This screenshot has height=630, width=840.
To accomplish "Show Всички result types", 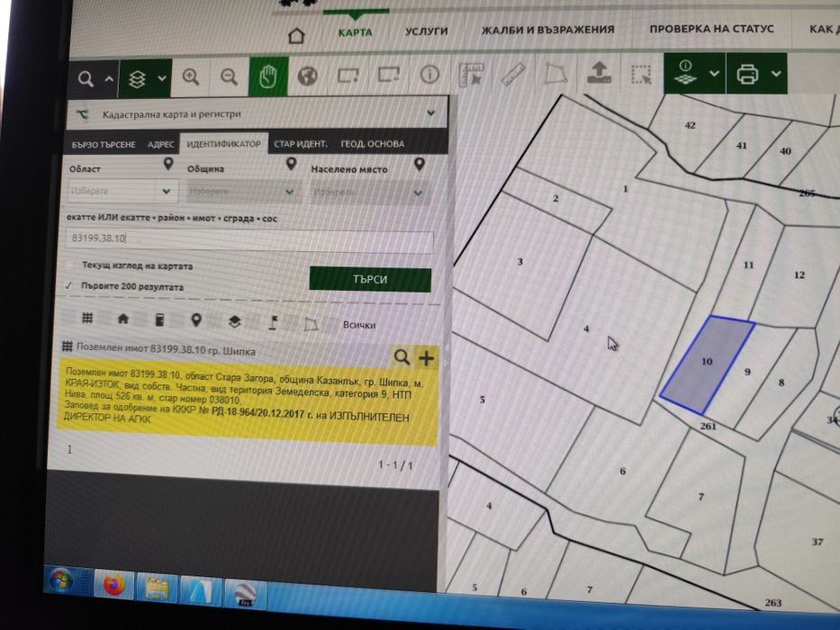I will (x=359, y=325).
